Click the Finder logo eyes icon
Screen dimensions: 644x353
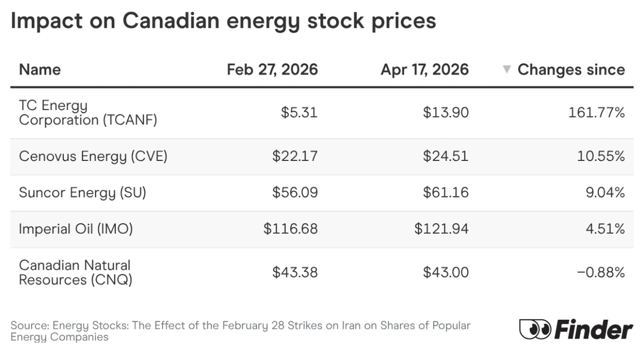point(535,329)
